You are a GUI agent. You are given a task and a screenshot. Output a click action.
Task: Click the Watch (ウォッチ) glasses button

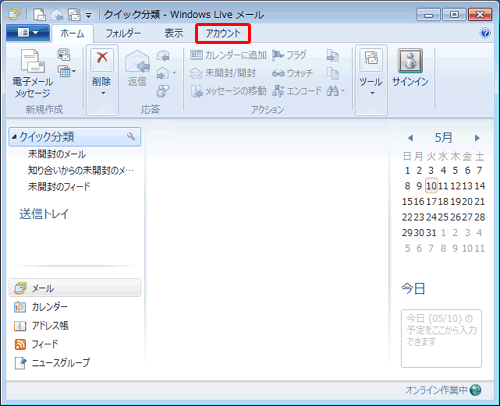pos(292,73)
